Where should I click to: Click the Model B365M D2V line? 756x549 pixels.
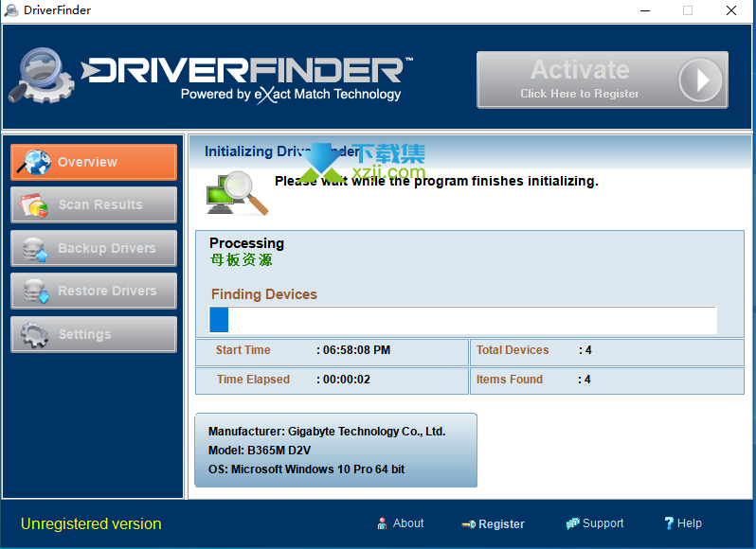coord(260,451)
